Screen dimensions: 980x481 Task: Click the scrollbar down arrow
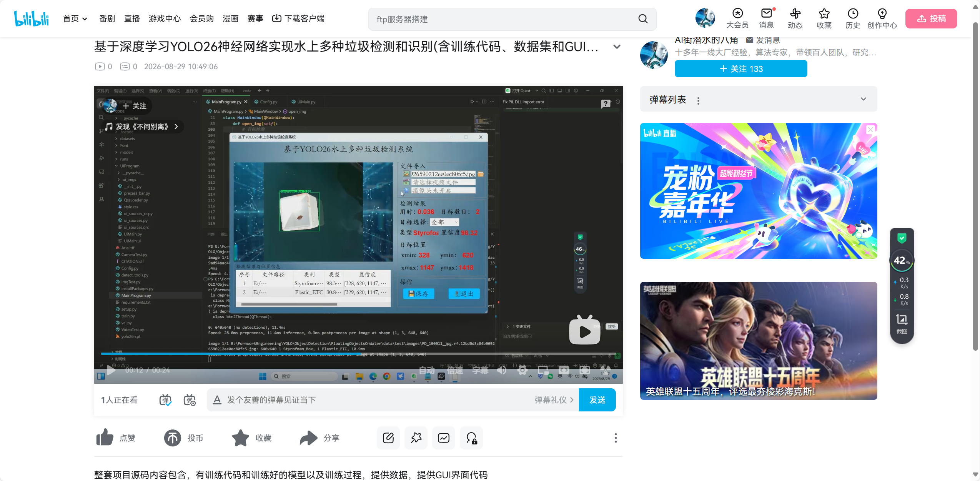[975, 474]
